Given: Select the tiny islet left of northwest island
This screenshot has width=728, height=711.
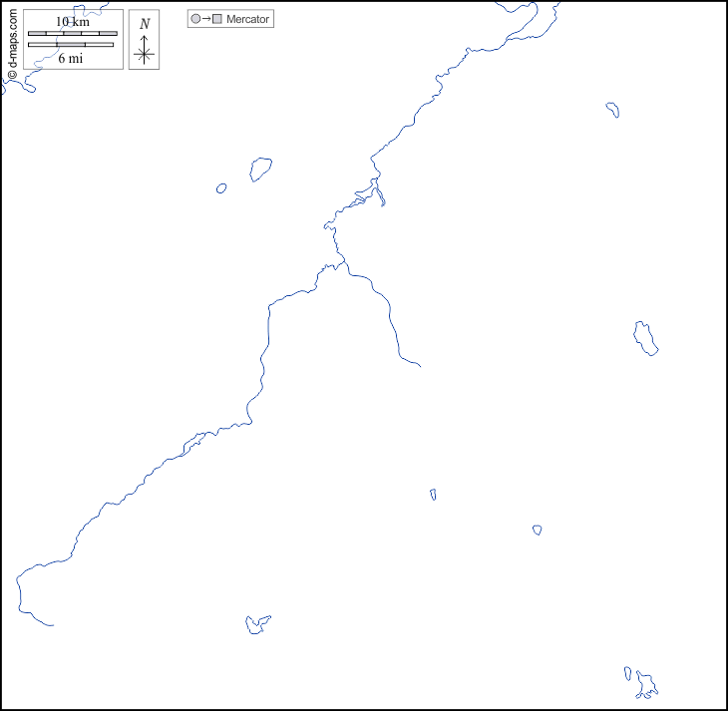Looking at the screenshot, I should click(x=221, y=187).
